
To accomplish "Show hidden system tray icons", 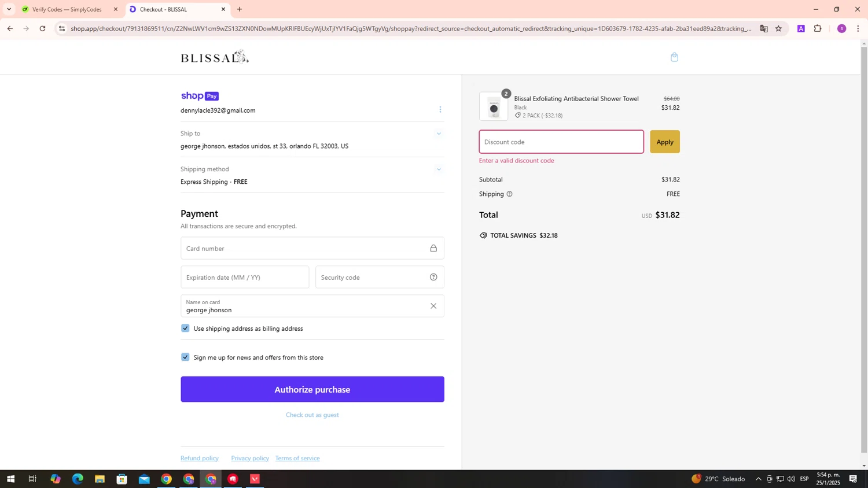I will pos(758,479).
